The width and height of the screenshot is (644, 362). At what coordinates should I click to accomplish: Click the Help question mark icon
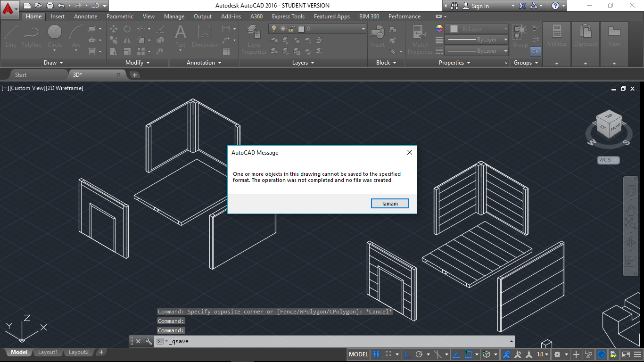(x=555, y=6)
